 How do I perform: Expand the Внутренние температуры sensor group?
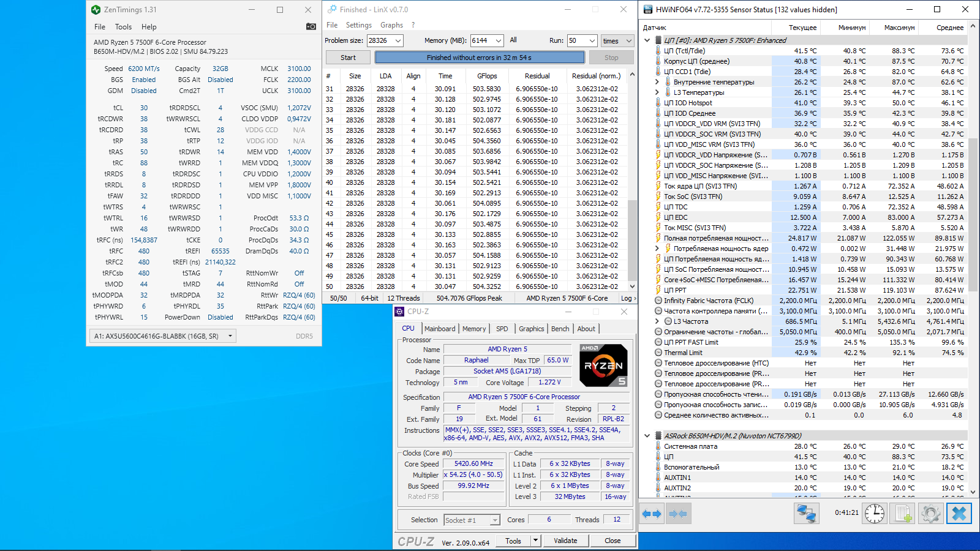[x=657, y=82]
